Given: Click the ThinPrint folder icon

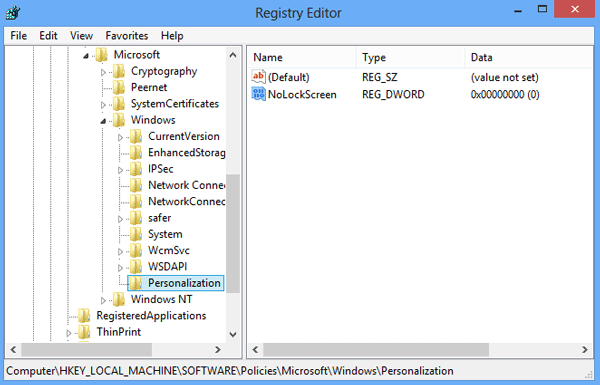Looking at the screenshot, I should (84, 332).
